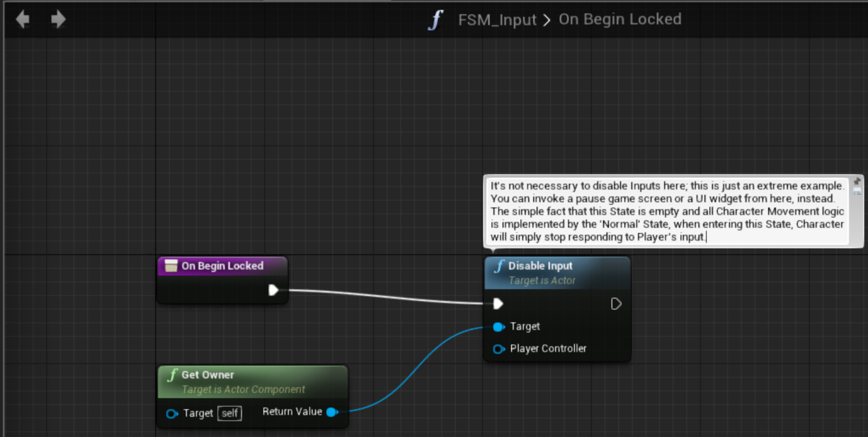Select On Begin Locked breadcrumb label
The image size is (868, 437).
pos(620,19)
